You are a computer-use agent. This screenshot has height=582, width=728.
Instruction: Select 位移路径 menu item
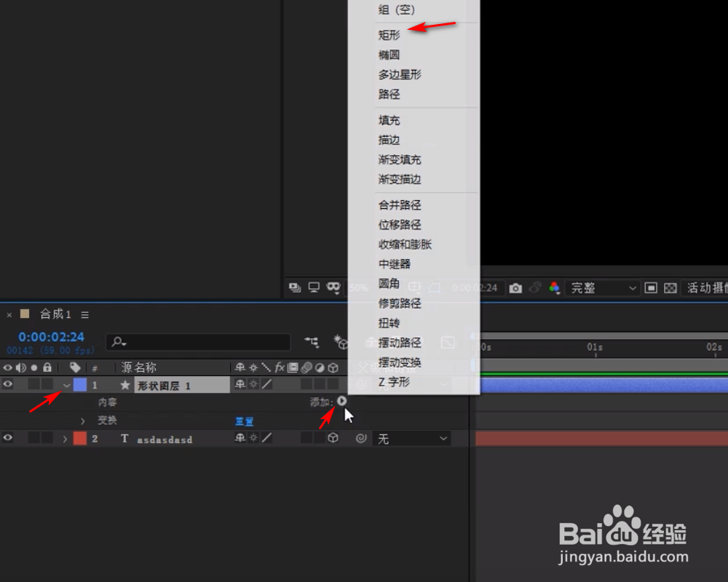click(x=400, y=225)
